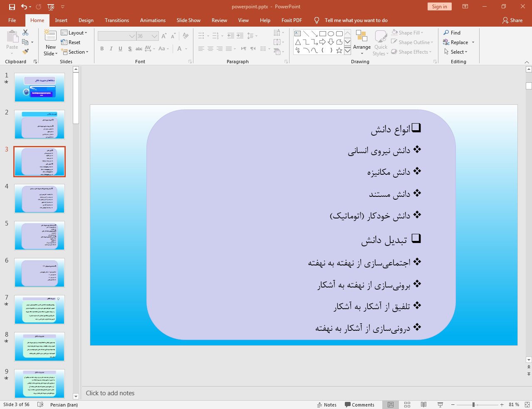Viewport: 532px width, 409px height.
Task: Open the Section dropdown
Action: (x=75, y=52)
